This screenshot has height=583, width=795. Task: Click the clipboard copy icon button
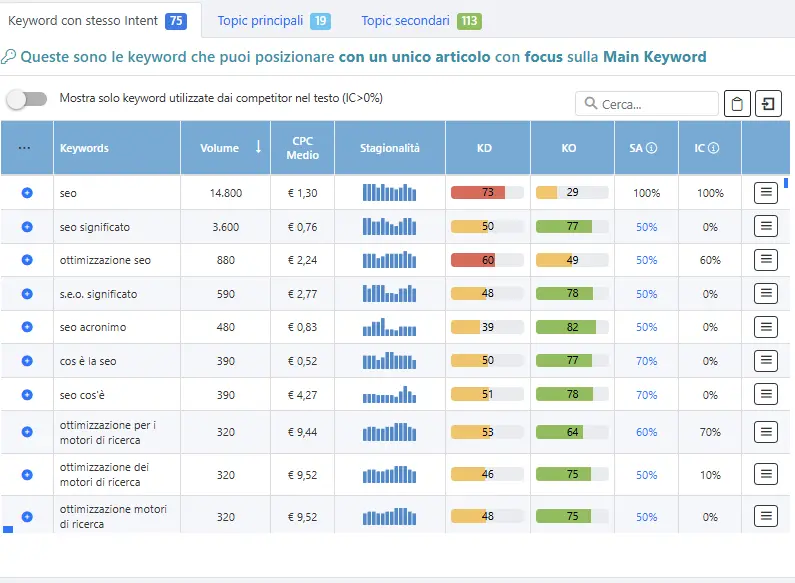(737, 104)
